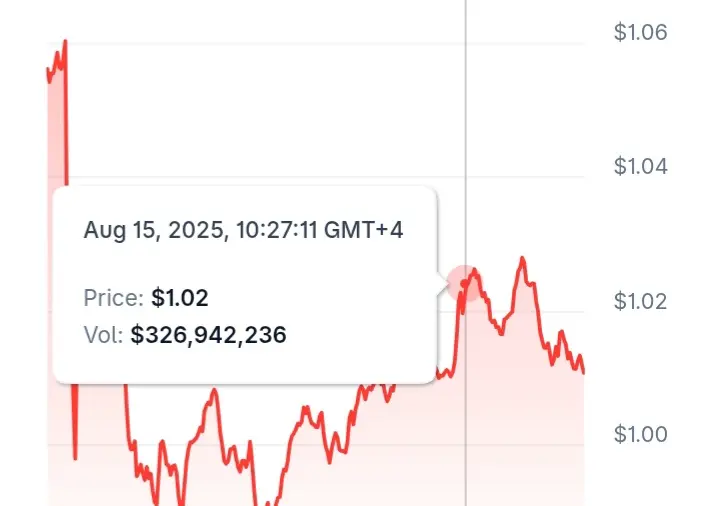Click the tooltip's "Price:" label
Screen dimensions: 720x506
click(114, 298)
